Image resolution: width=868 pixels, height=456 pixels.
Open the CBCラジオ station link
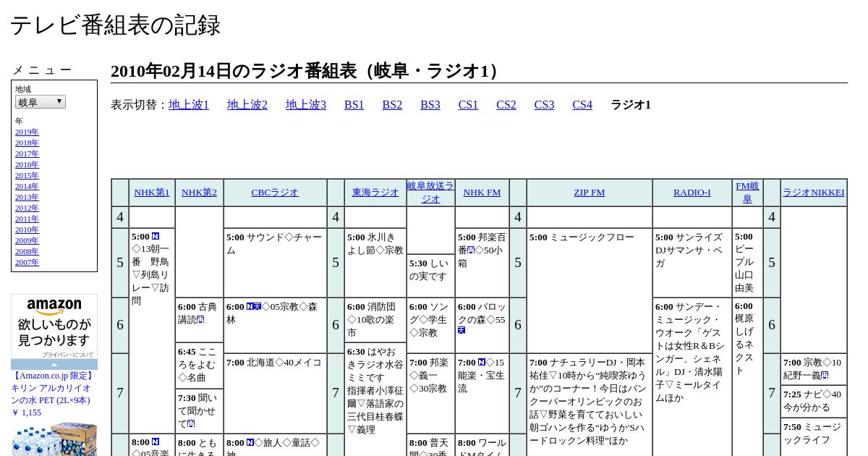pyautogui.click(x=275, y=193)
